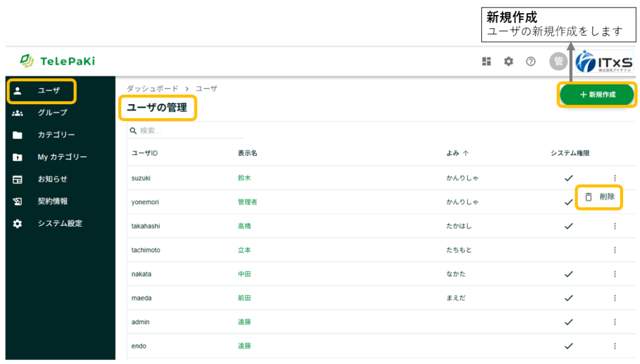Click the ユーザID column header
This screenshot has width=640, height=364.
click(x=144, y=153)
